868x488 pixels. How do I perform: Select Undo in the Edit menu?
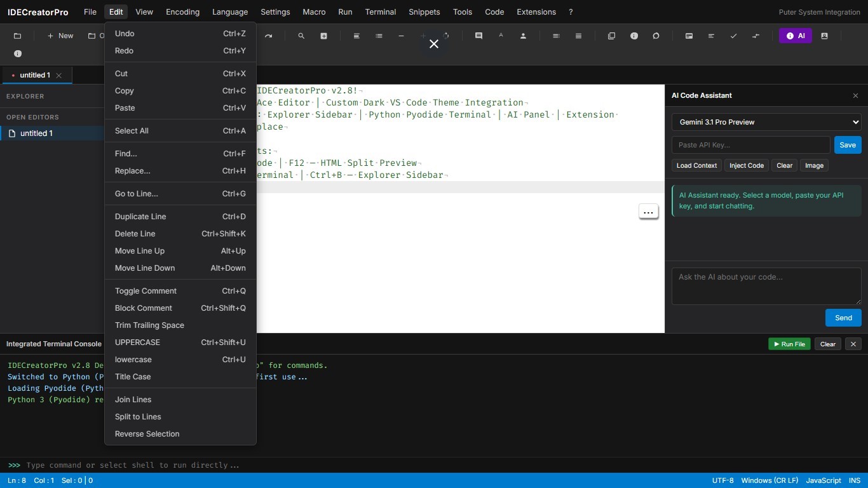click(x=180, y=34)
